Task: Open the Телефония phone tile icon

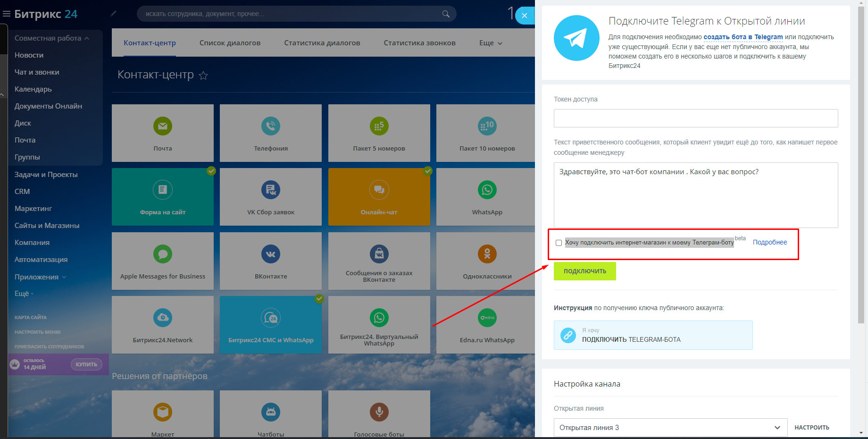Action: click(x=271, y=126)
